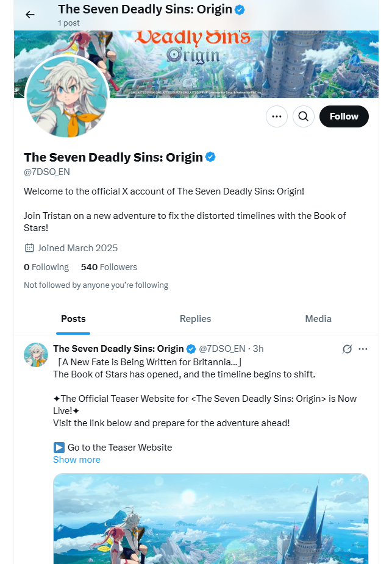
Task: Click the @7DSO_EN handle in the post
Action: [222, 349]
